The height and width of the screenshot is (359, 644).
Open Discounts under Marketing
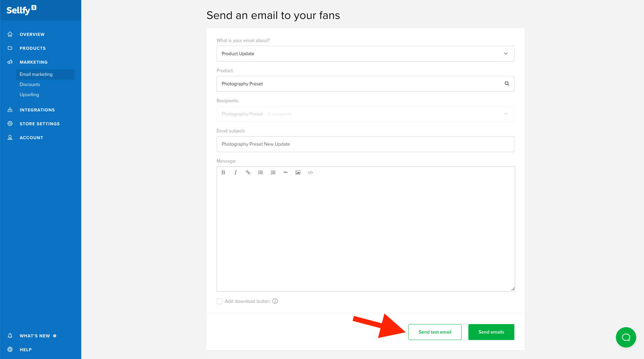tap(30, 84)
